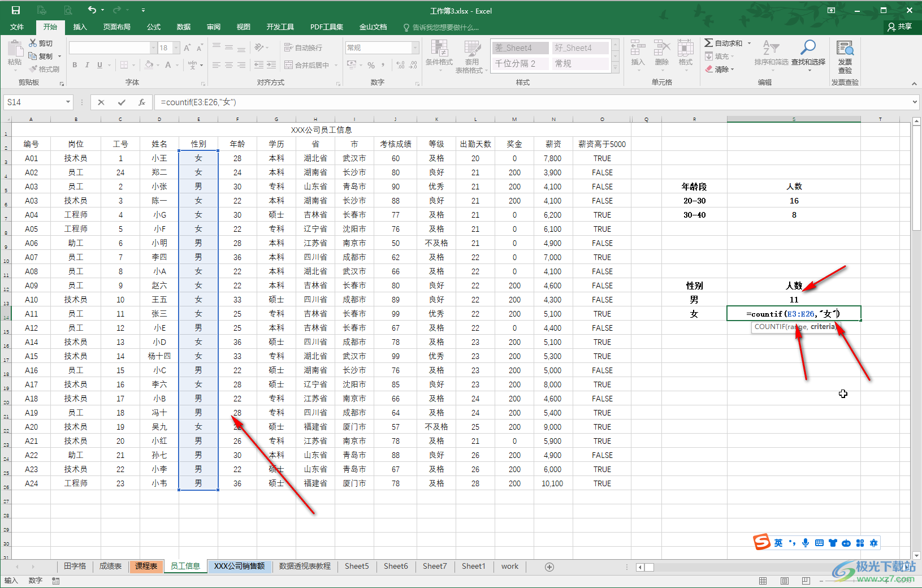
Task: Click the Undo arrow icon
Action: [x=92, y=10]
